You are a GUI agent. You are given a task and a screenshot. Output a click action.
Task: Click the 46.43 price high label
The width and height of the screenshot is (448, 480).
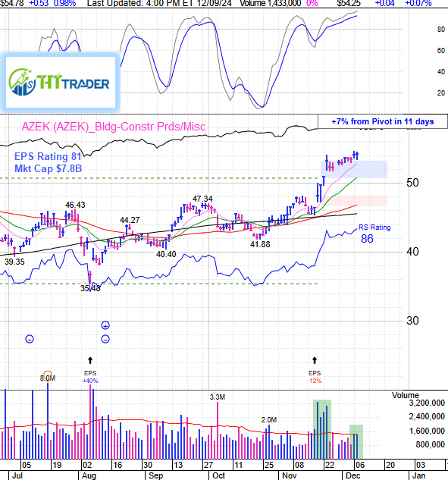click(x=75, y=205)
